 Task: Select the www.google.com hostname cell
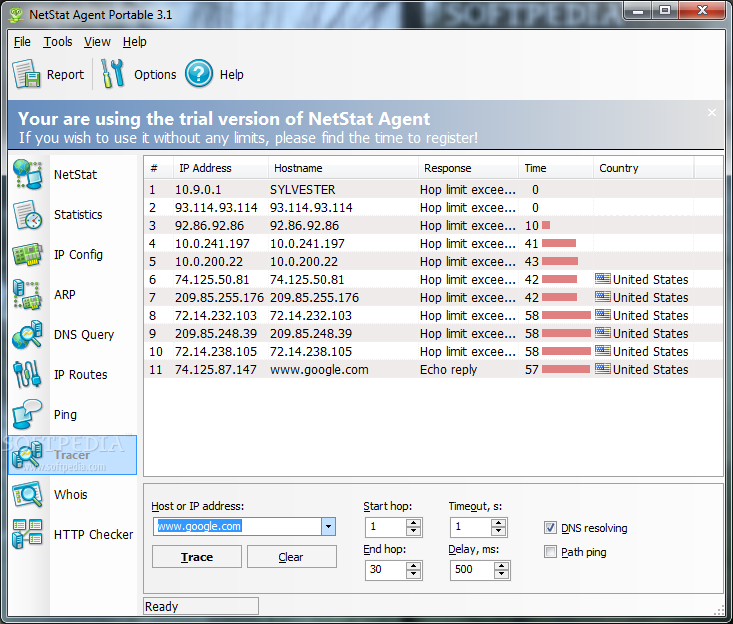coord(319,370)
